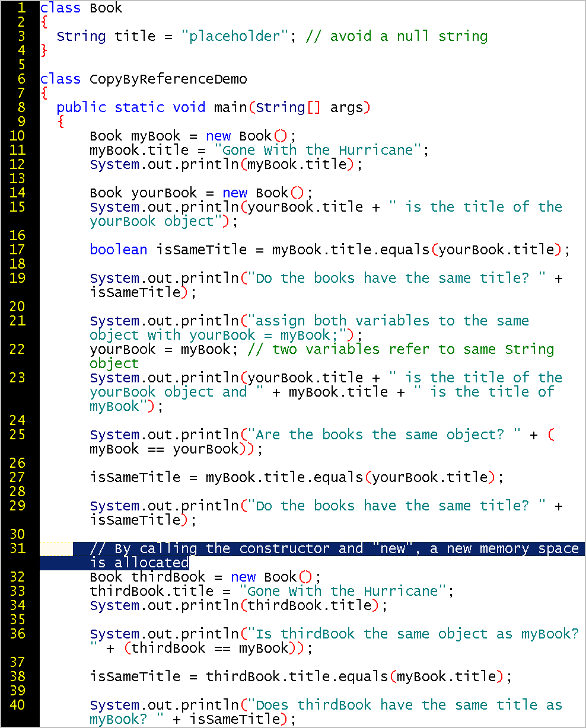The image size is (586, 728).
Task: Click "Is thirdBook the same object as myBook?" string
Action: [x=413, y=634]
